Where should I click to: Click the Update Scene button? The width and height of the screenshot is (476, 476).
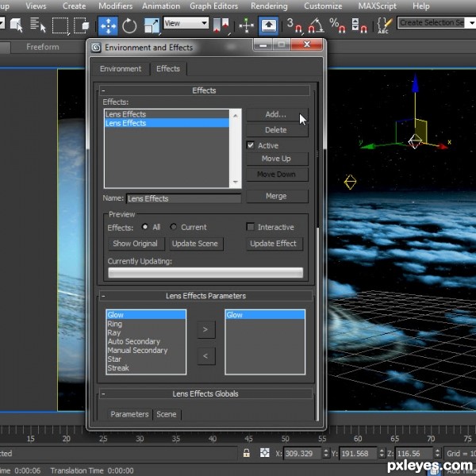[x=195, y=244]
